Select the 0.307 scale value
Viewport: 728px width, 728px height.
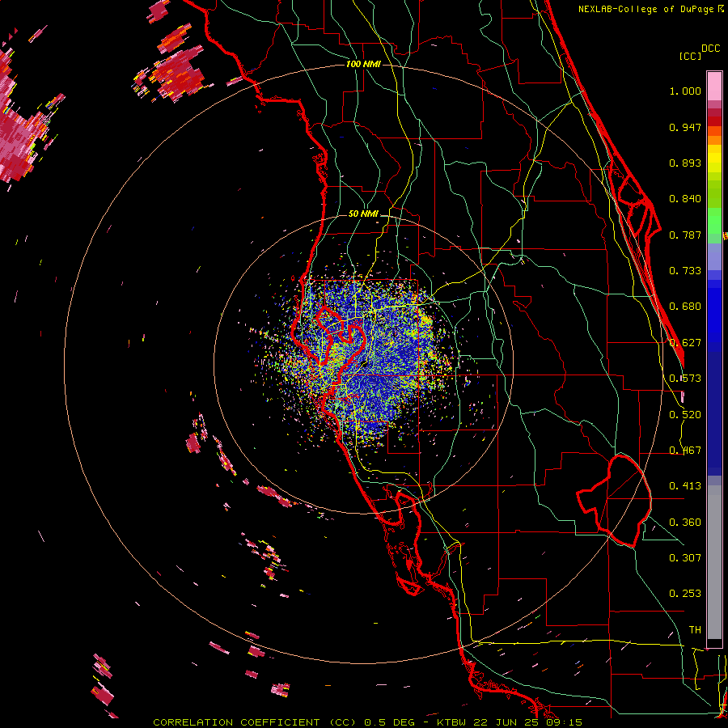coord(685,558)
